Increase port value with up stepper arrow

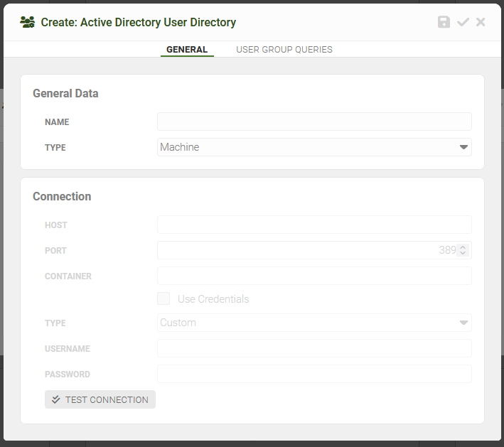click(463, 247)
